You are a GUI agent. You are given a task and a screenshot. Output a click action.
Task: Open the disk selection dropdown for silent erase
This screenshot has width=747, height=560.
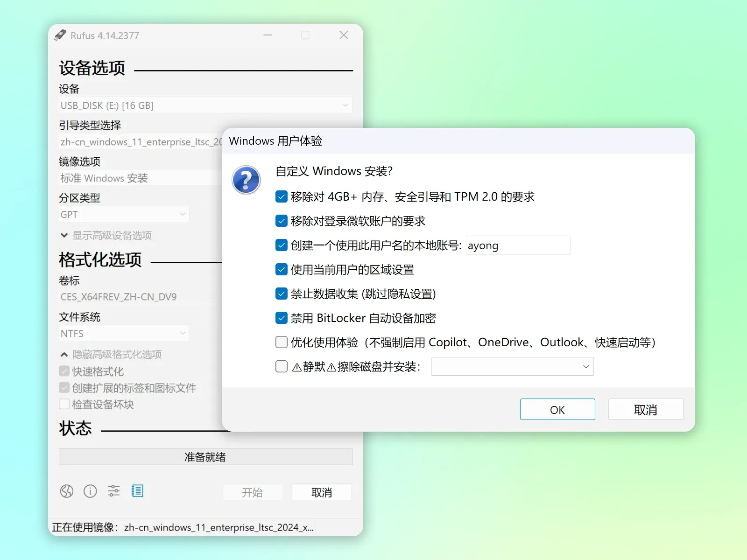(512, 367)
